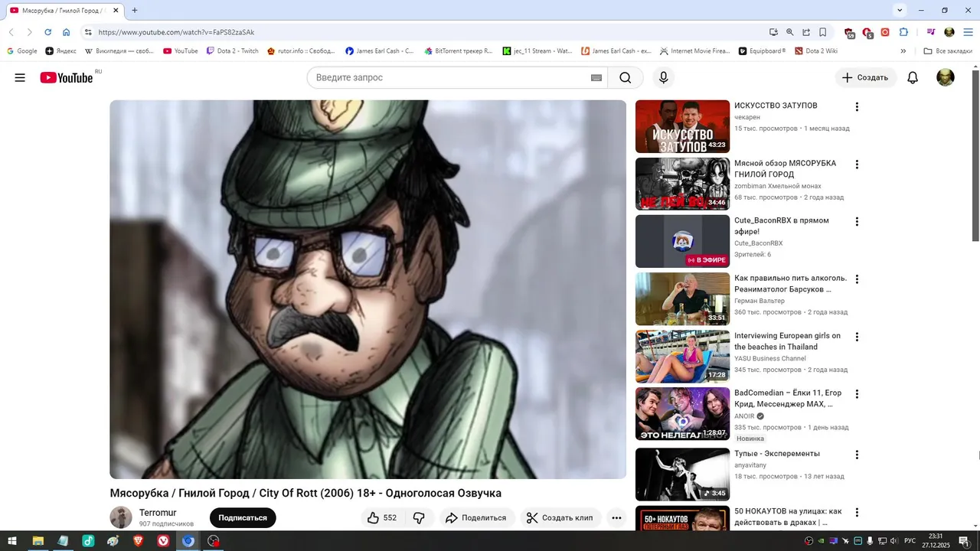Click the search magnifier button
980x551 pixels.
point(626,77)
